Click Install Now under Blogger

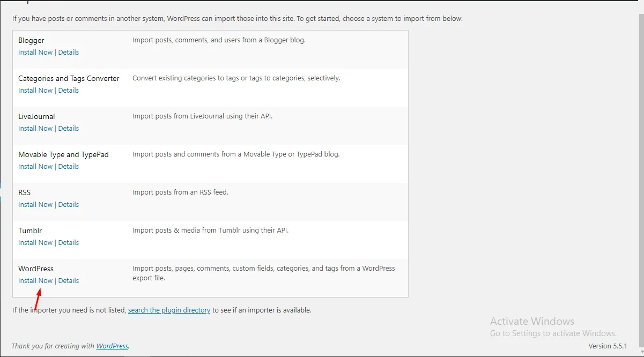click(35, 53)
